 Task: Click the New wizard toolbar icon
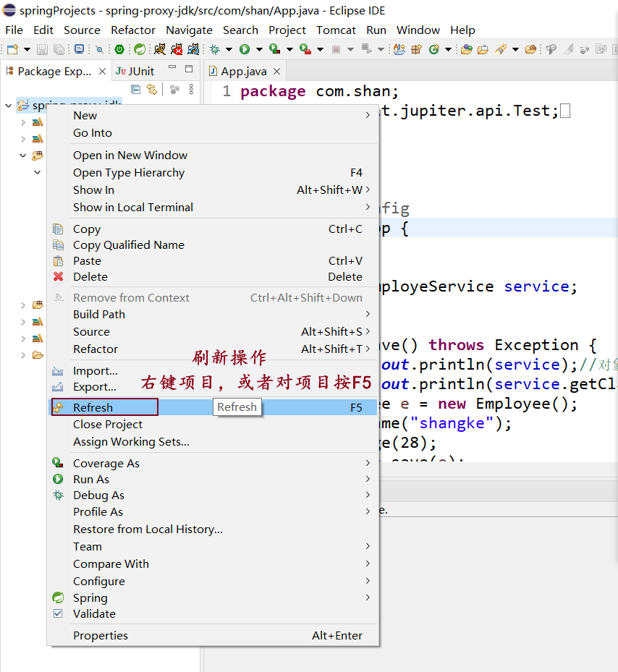12,50
